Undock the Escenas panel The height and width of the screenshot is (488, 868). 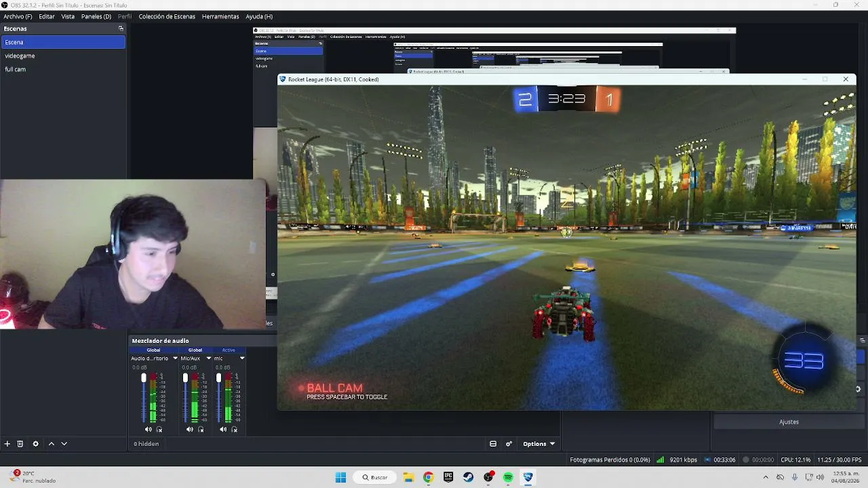point(121,28)
